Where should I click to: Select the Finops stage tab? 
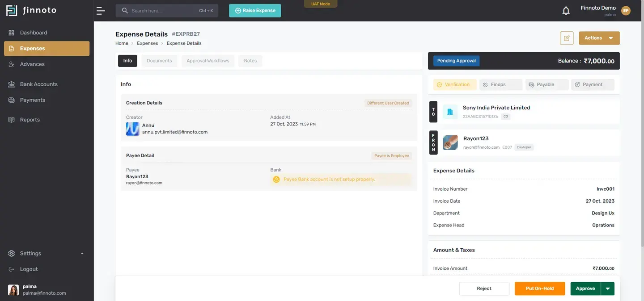point(501,84)
